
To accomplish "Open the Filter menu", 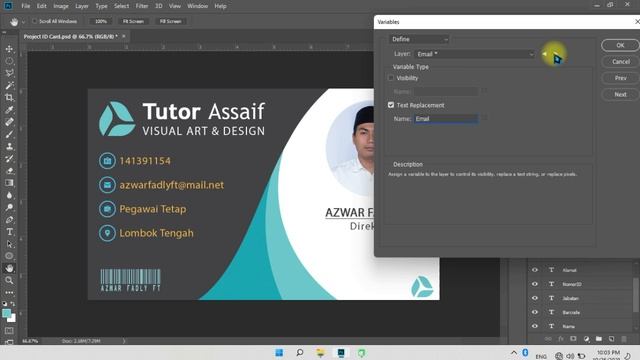I will tap(142, 6).
